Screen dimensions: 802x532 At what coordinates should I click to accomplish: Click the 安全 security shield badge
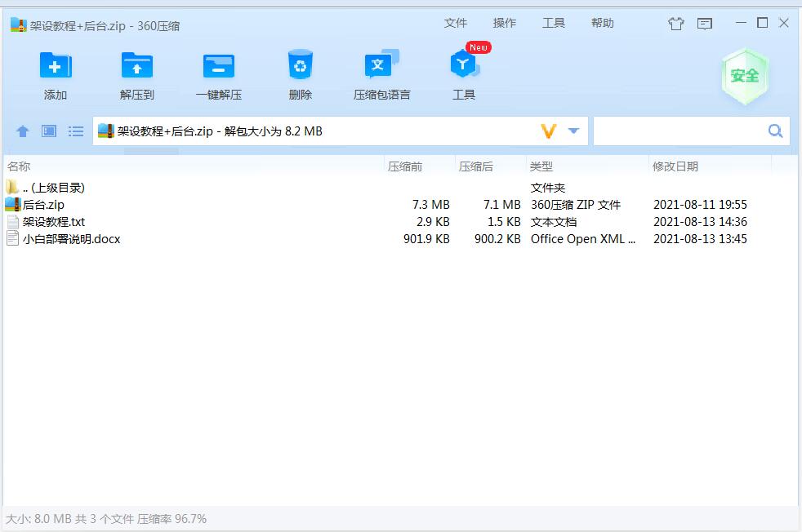(x=744, y=76)
